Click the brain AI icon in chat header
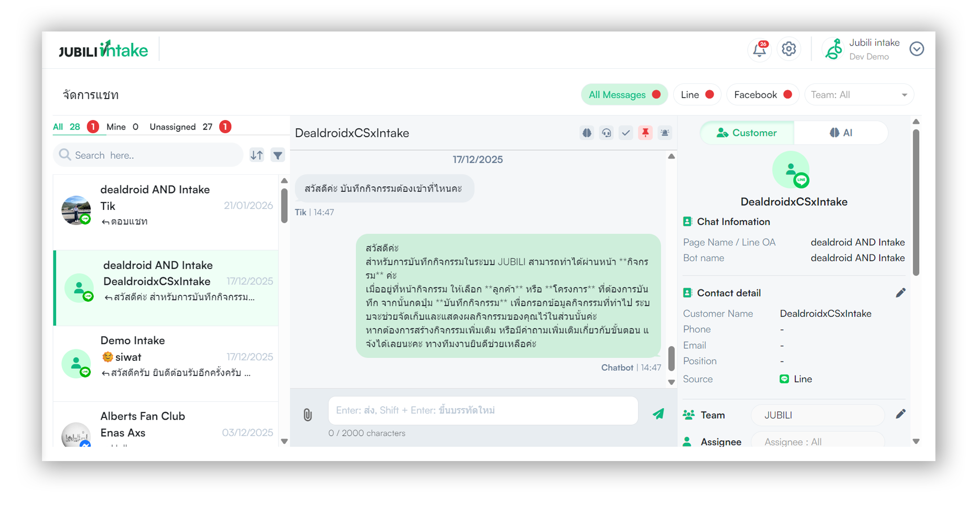 click(587, 133)
